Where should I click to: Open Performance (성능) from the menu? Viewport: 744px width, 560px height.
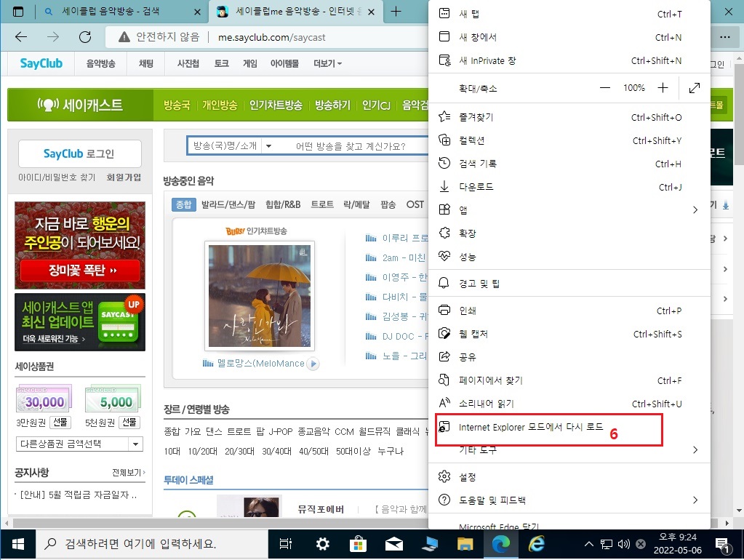[569, 256]
